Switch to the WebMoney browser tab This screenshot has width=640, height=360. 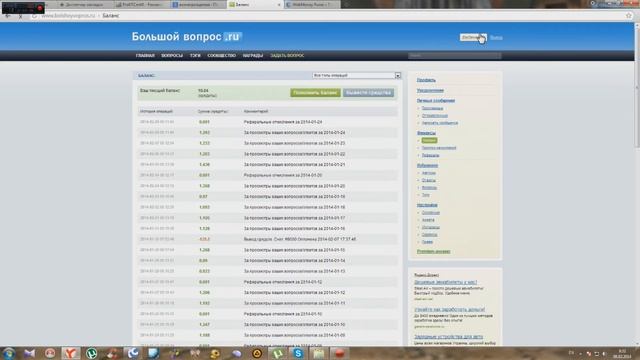[x=312, y=4]
